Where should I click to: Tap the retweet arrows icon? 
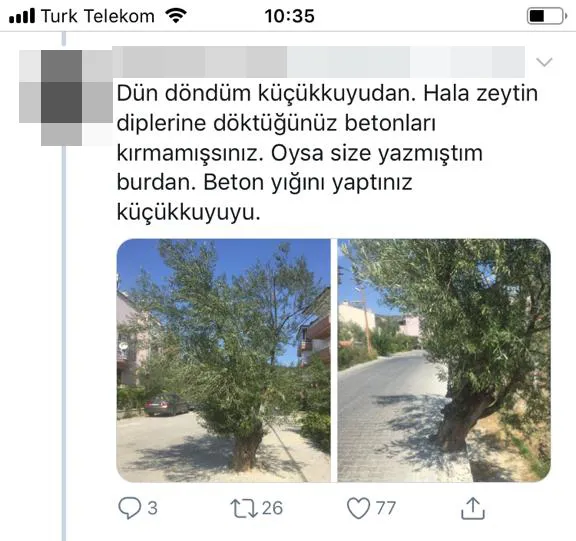tap(244, 508)
